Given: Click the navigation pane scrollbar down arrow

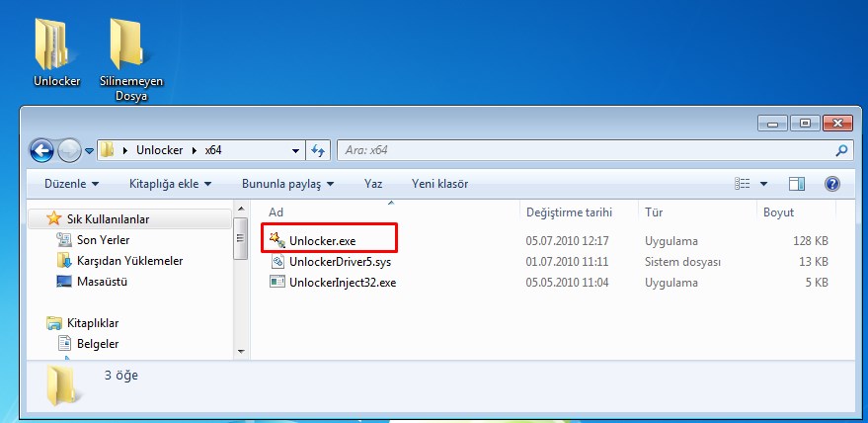Looking at the screenshot, I should click(239, 350).
